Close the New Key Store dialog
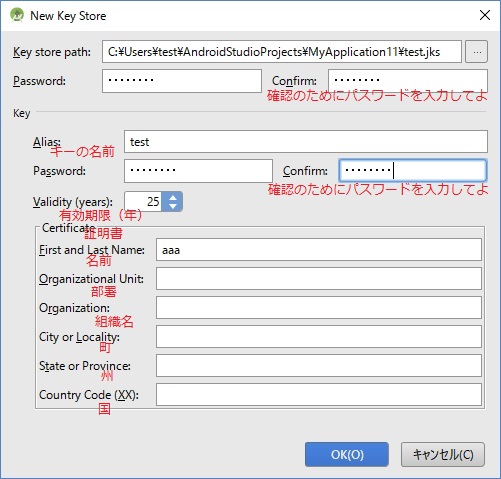501x479 pixels. (484, 15)
